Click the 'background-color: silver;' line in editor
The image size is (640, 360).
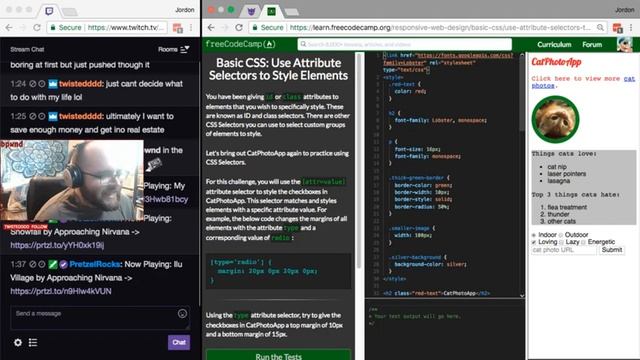[431, 264]
